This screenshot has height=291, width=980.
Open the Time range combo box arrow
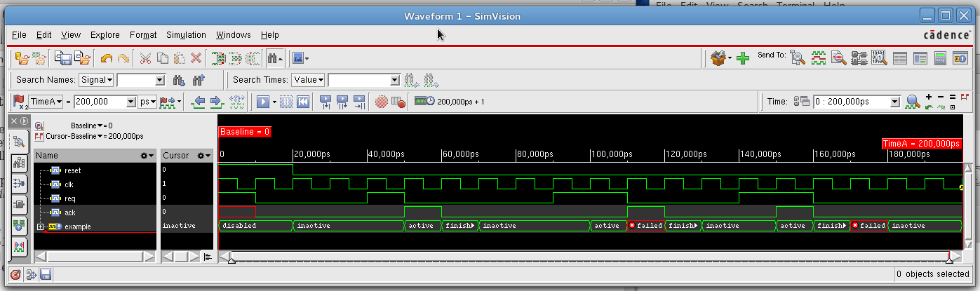click(x=894, y=102)
